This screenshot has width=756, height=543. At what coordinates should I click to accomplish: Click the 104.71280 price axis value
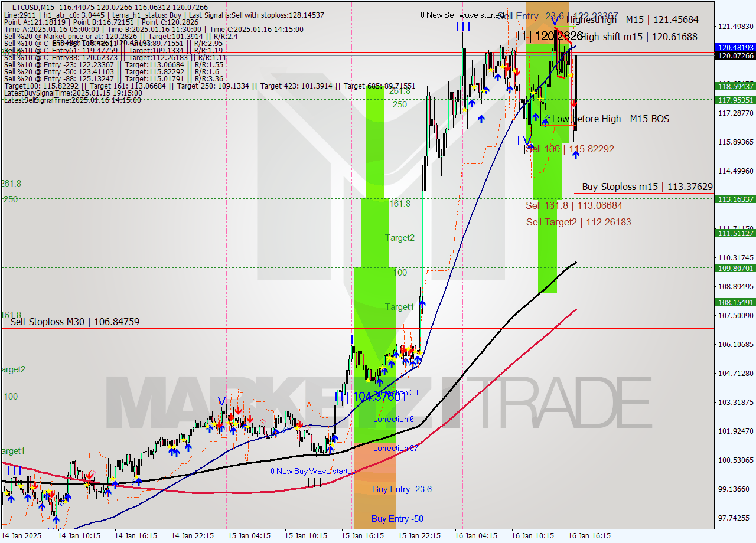click(x=735, y=373)
